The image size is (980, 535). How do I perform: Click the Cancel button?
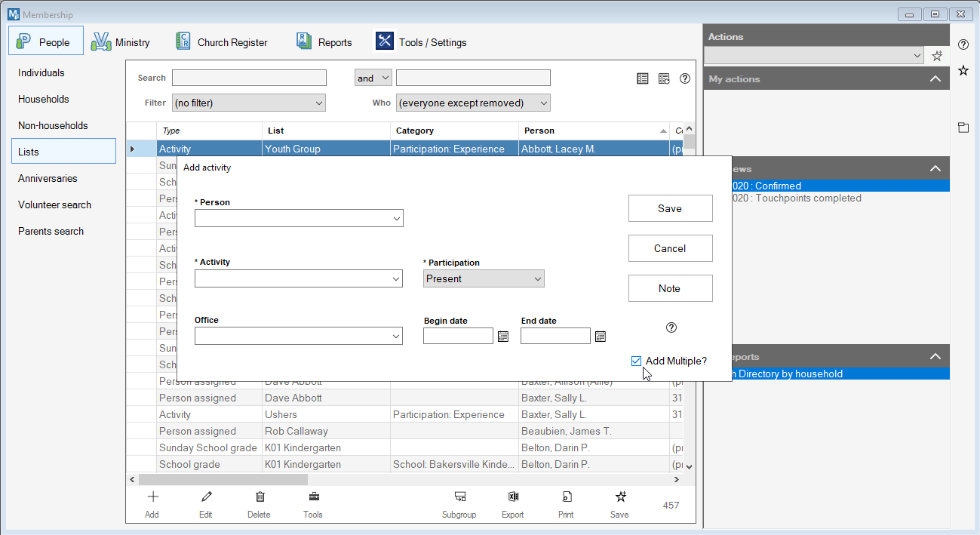(670, 248)
